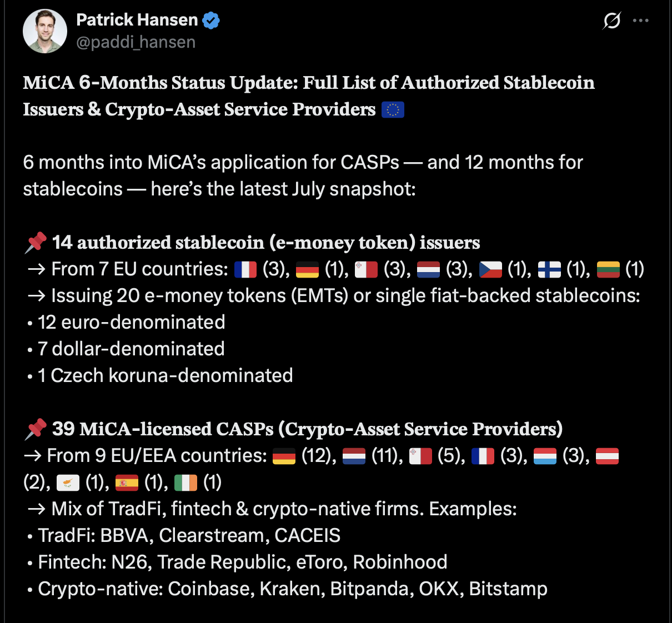
Task: Click the Austria flag emoji
Action: [x=607, y=456]
